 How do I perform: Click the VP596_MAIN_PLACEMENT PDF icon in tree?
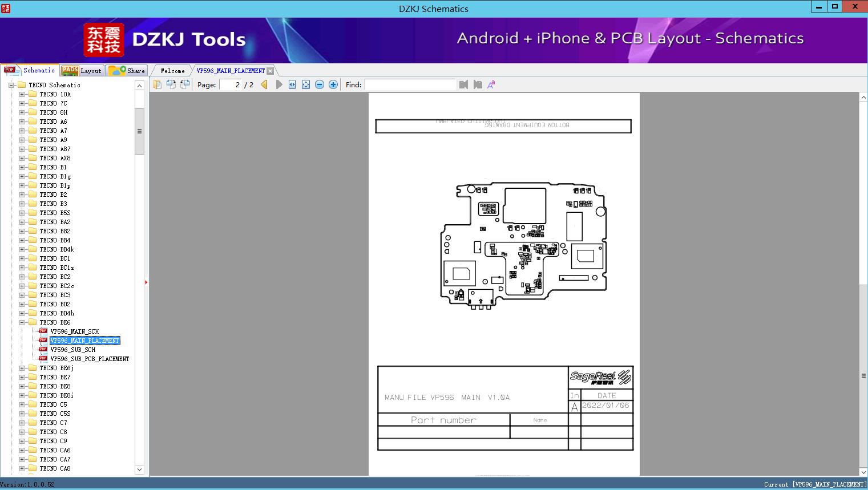tap(43, 340)
